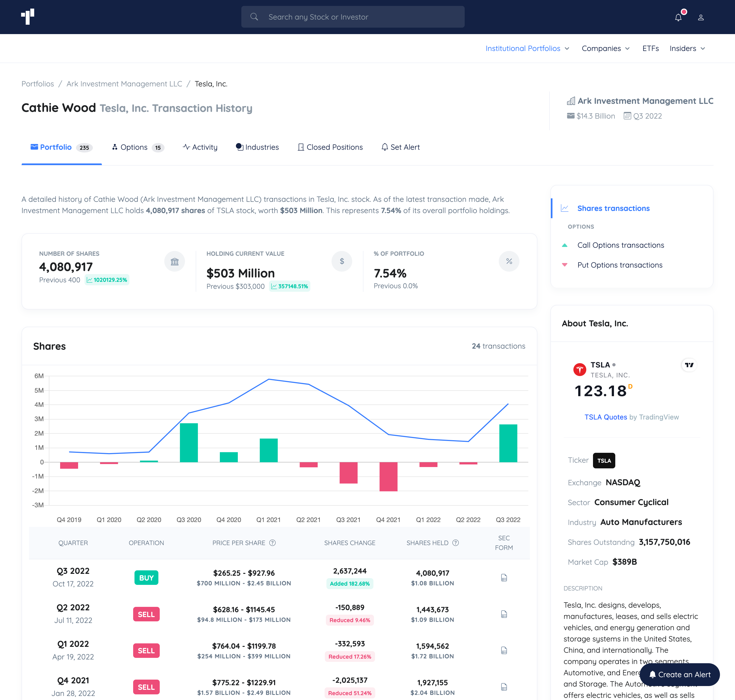Open the notifications bell
This screenshot has height=700, width=735.
pos(678,17)
